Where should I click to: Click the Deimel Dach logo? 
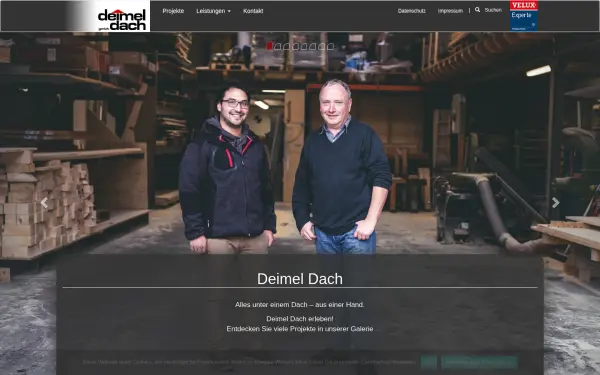122,20
